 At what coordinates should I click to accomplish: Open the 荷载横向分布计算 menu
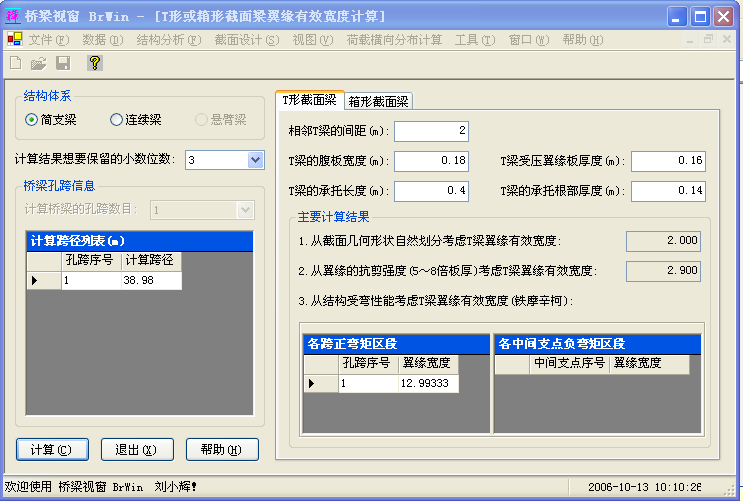[x=394, y=40]
